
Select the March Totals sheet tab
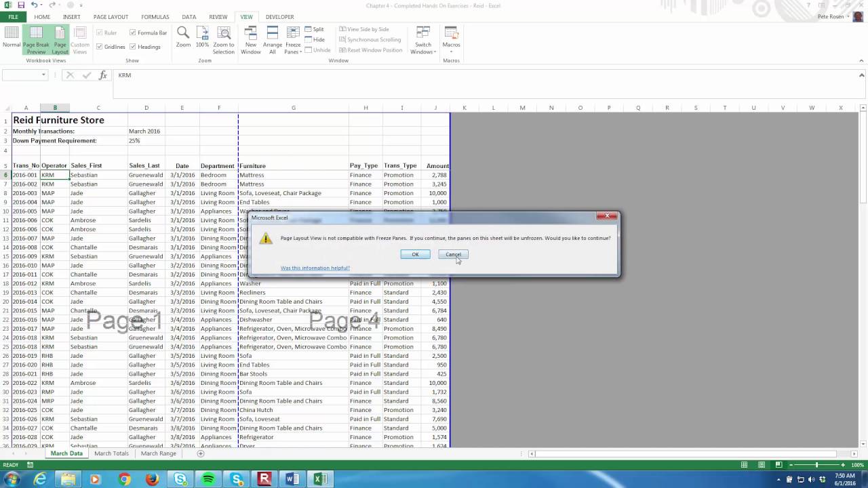pyautogui.click(x=111, y=453)
